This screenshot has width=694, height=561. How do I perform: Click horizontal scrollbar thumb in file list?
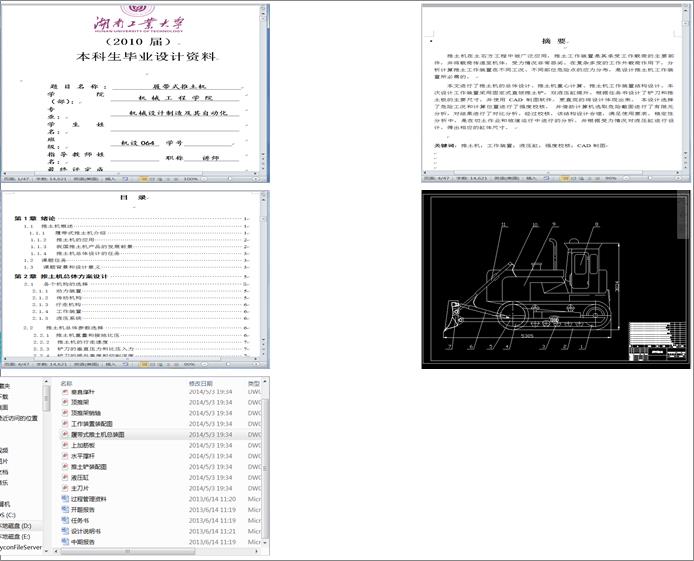[127, 551]
